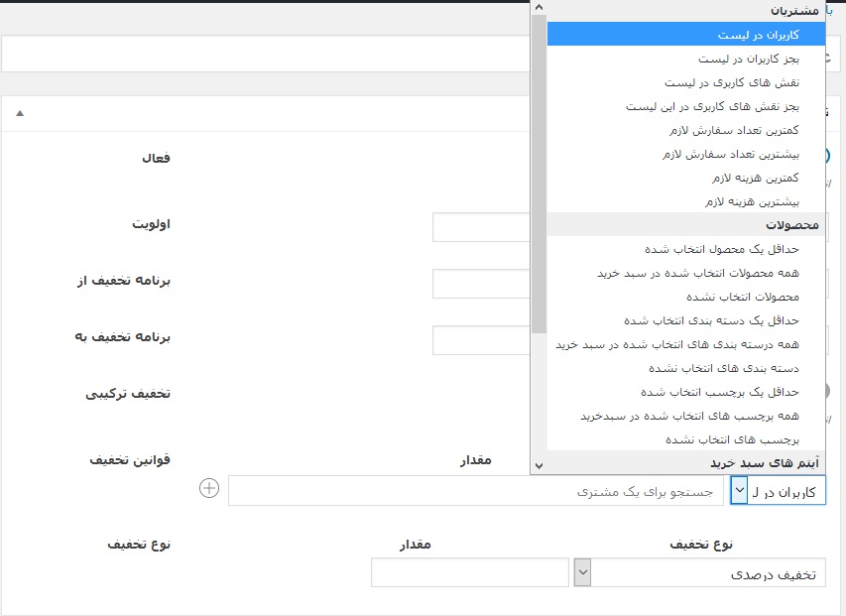
Task: Click the 'محصولات' group header in list
Action: [x=685, y=225]
